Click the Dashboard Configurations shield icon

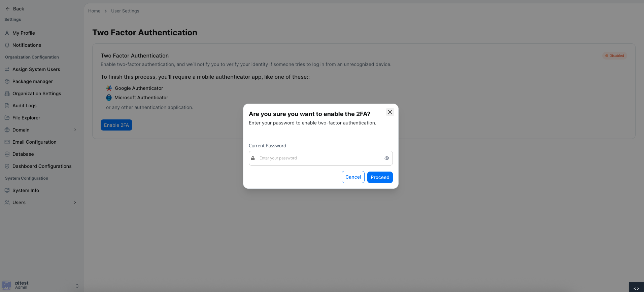coord(7,166)
